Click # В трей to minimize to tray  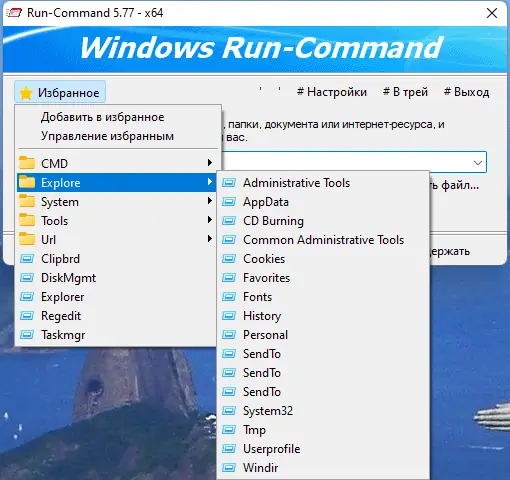tap(405, 92)
